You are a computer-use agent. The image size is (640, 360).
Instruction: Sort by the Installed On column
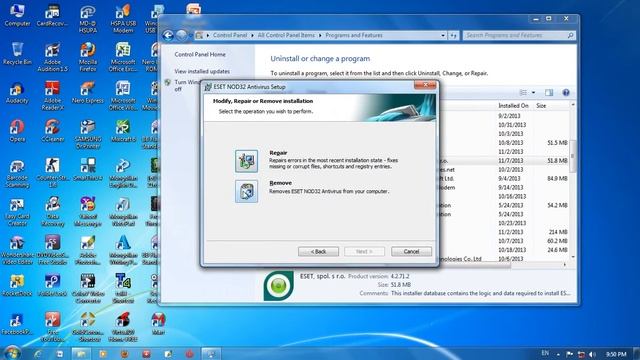click(x=513, y=106)
